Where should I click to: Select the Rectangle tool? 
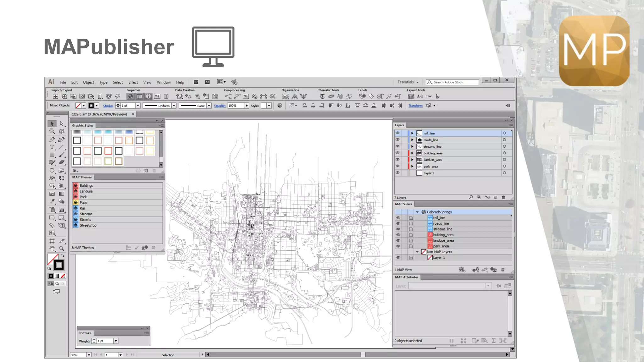[52, 155]
